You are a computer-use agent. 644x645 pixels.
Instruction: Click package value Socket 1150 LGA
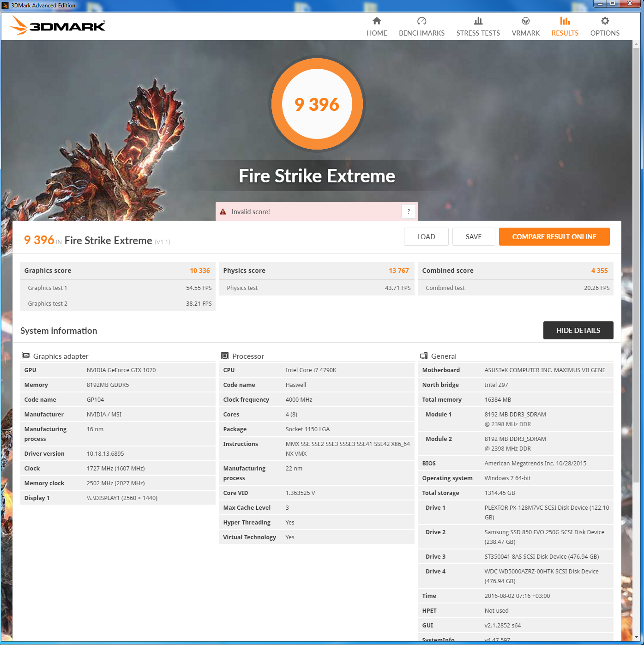(x=308, y=429)
